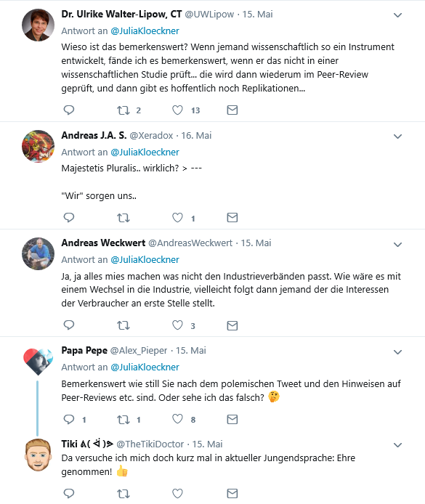Reply to Dr. Ulrike Walter-Lipow's tweet
The width and height of the screenshot is (425, 504).
tap(69, 110)
